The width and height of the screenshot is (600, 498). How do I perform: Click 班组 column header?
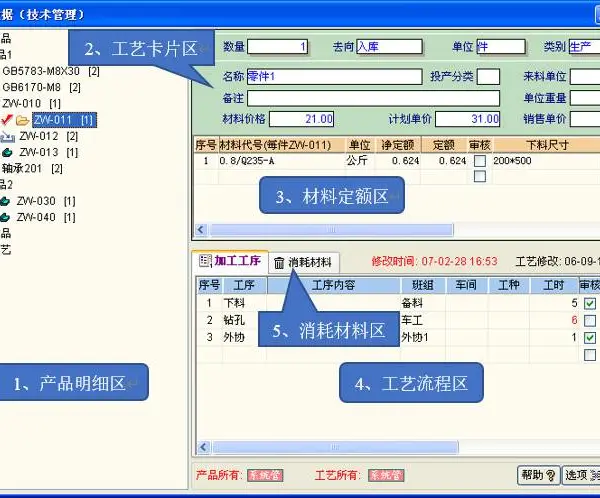click(423, 285)
